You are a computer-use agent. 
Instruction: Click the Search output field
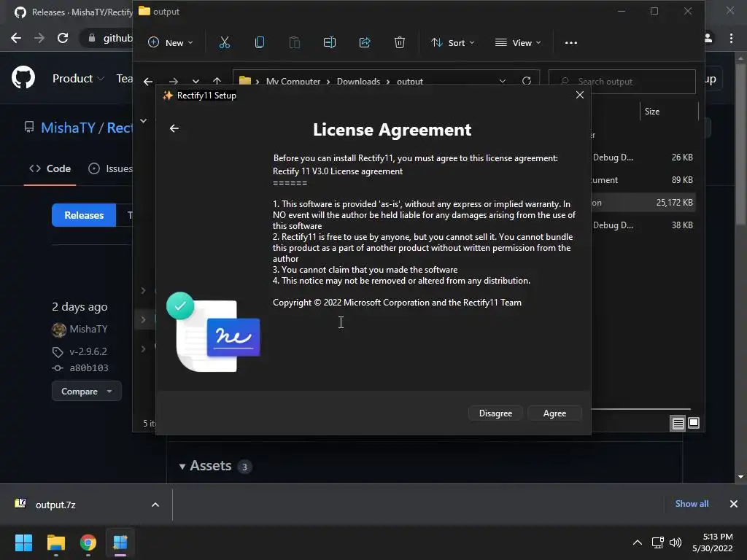pyautogui.click(x=622, y=82)
